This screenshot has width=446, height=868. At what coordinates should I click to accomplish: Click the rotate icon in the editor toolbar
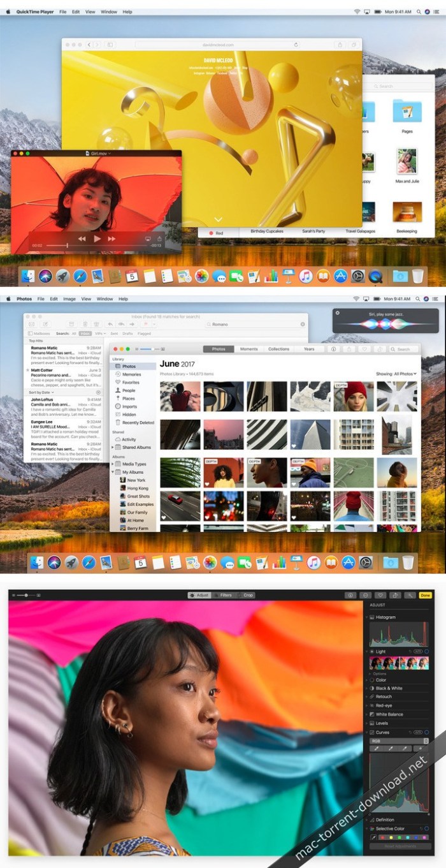[x=395, y=595]
